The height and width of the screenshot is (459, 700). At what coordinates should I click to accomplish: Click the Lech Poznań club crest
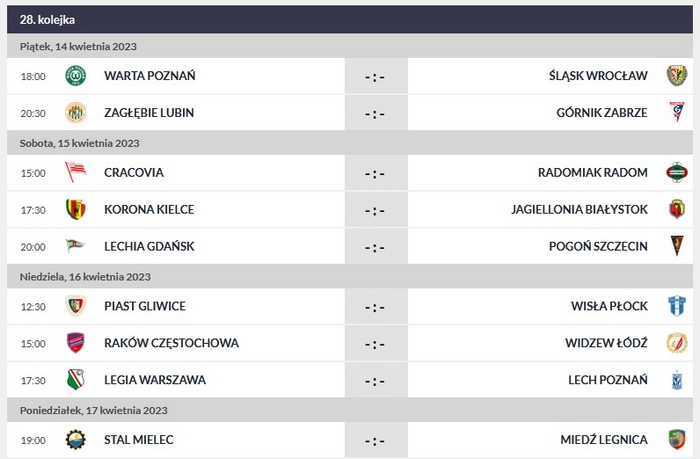676,380
